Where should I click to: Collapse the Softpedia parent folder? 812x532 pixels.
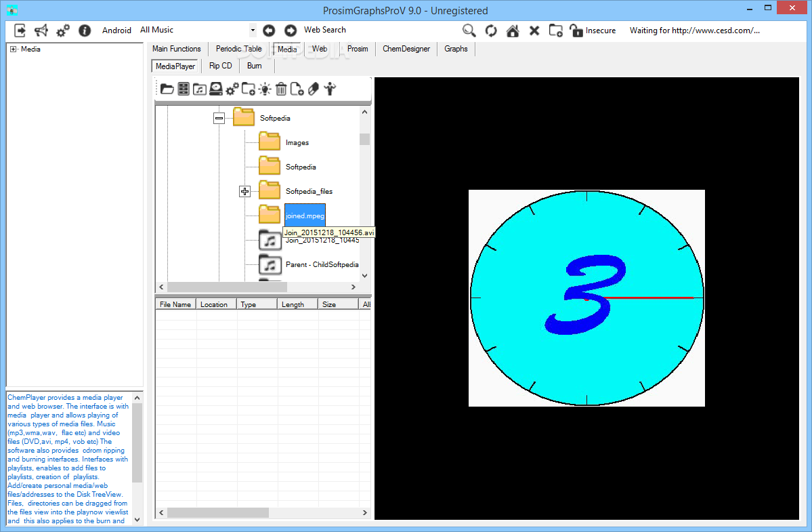coord(219,119)
